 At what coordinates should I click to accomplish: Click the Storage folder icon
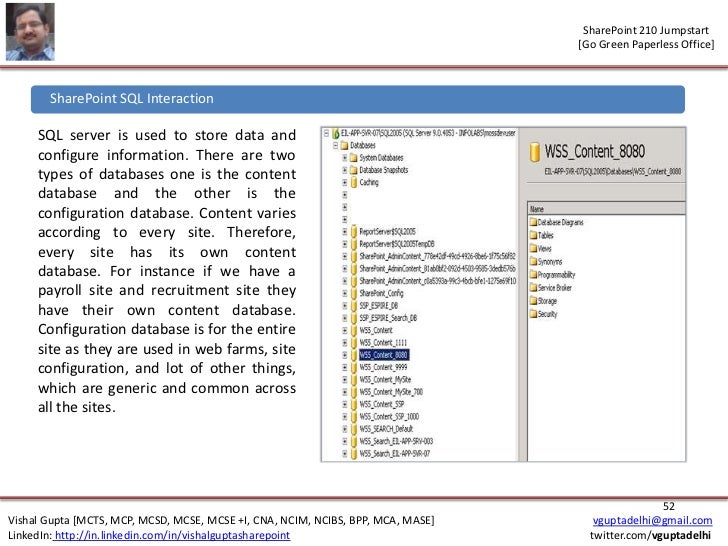point(533,301)
